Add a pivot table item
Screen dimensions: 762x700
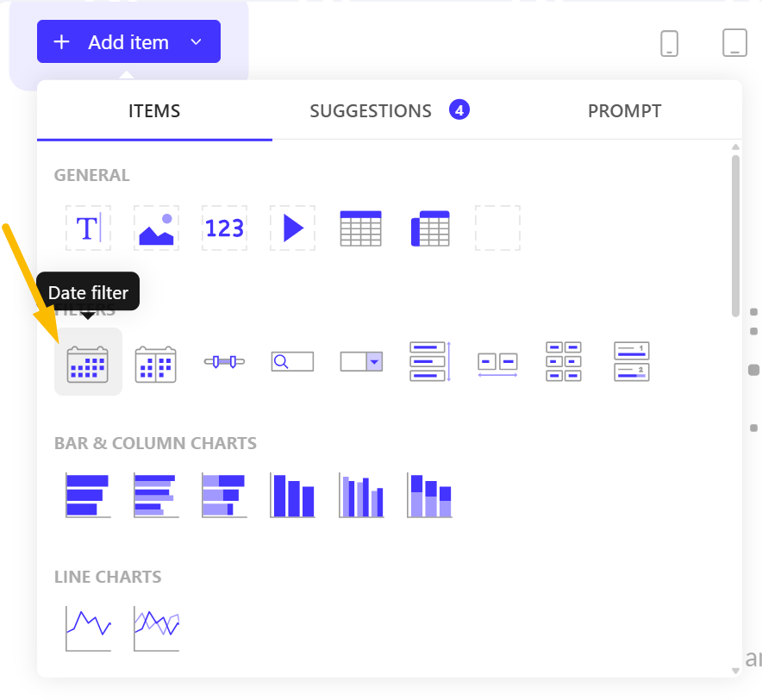click(x=430, y=228)
